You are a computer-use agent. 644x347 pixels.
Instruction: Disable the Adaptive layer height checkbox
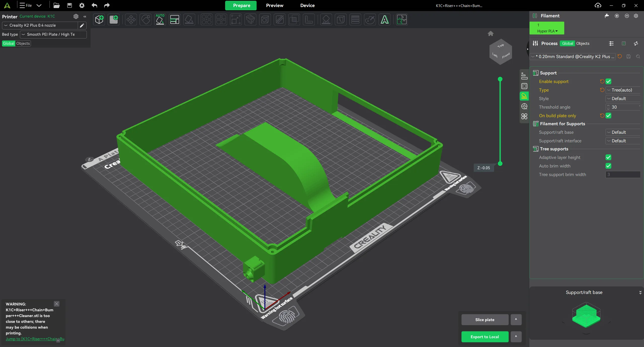pos(609,157)
